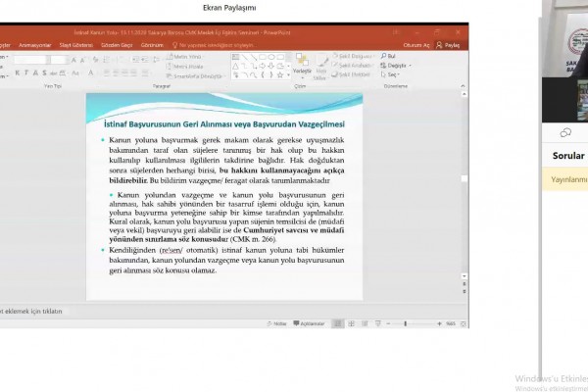The height and width of the screenshot is (392, 588).
Task: Click Oturum Aç sign-in link
Action: [417, 45]
